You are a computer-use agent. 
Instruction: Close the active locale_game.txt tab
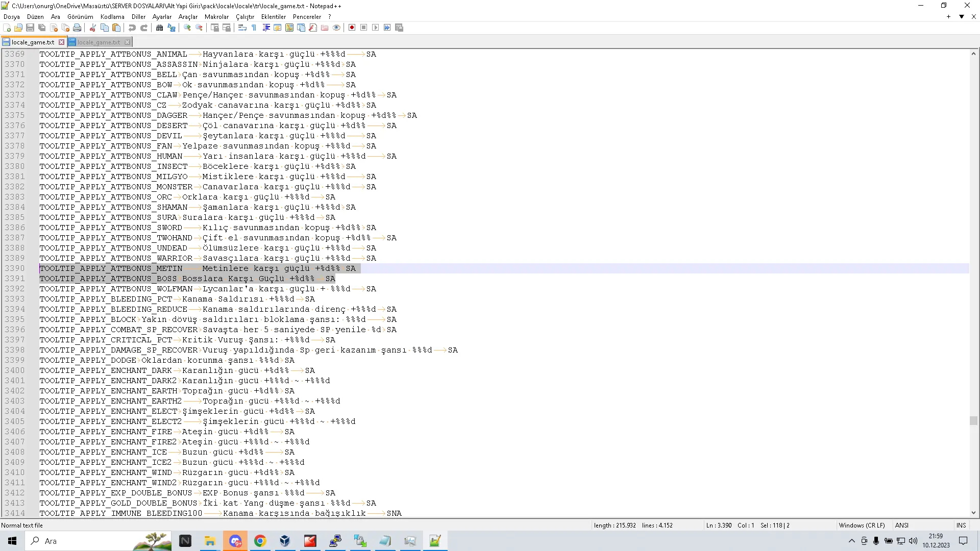[62, 42]
